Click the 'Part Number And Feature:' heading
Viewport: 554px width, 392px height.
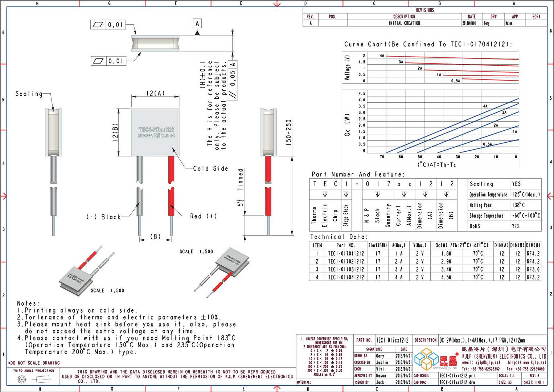357,175
